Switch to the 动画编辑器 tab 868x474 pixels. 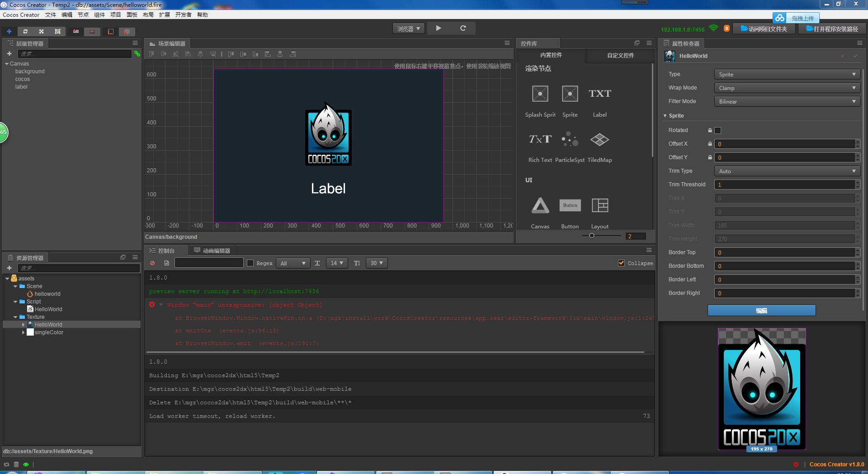pyautogui.click(x=212, y=251)
